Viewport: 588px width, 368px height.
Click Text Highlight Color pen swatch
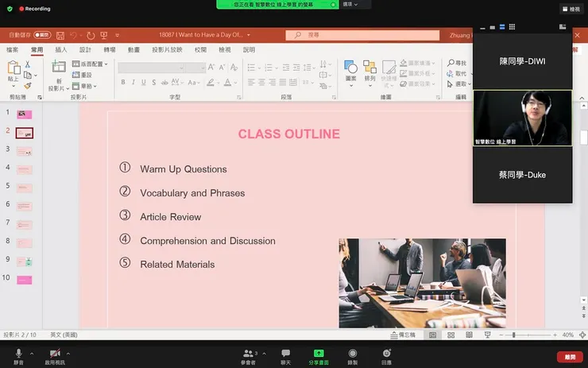[211, 82]
